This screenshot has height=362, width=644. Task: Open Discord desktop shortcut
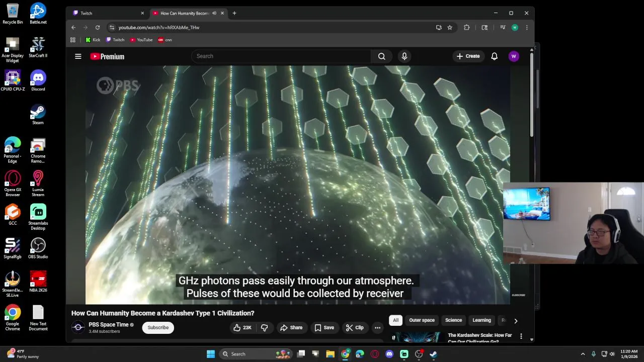tap(38, 80)
